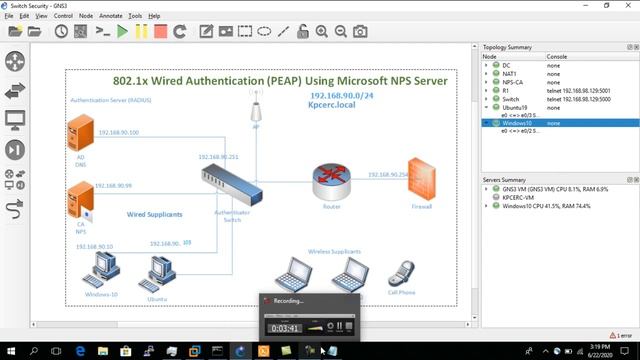Click the Node column header
The width and height of the screenshot is (640, 360).
(513, 56)
